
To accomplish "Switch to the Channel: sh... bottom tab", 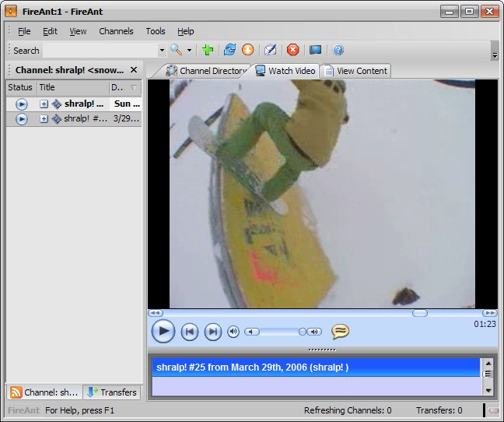I will coord(44,392).
